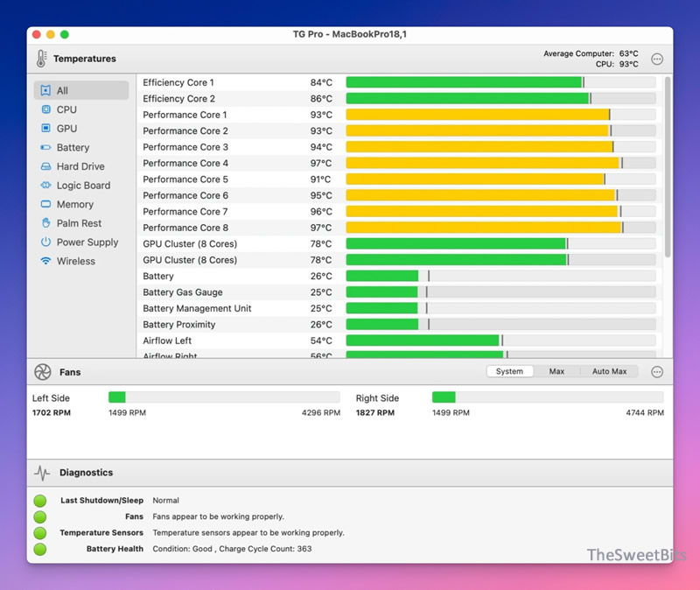The width and height of the screenshot is (700, 590).
Task: Switch fan control mode to Max
Action: click(556, 371)
